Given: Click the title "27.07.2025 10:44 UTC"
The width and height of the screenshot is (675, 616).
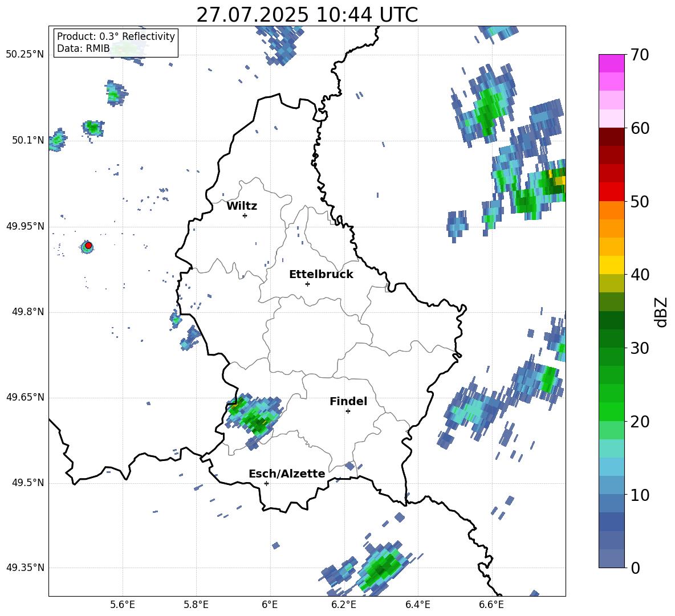Looking at the screenshot, I should pyautogui.click(x=307, y=15).
